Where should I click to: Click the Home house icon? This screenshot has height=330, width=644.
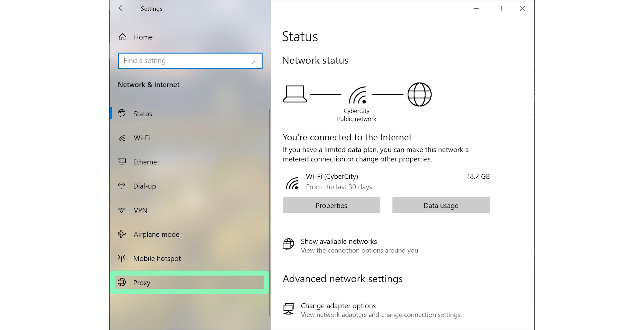pyautogui.click(x=122, y=37)
